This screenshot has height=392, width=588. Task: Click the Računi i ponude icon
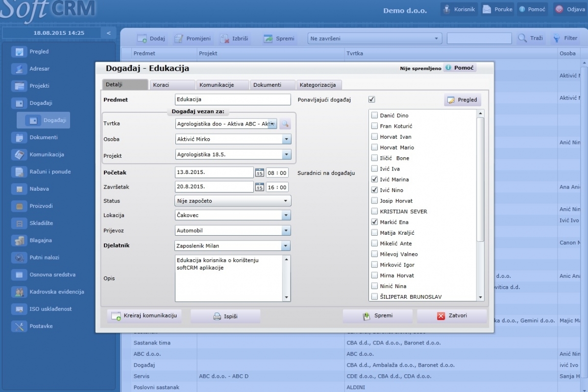[19, 172]
